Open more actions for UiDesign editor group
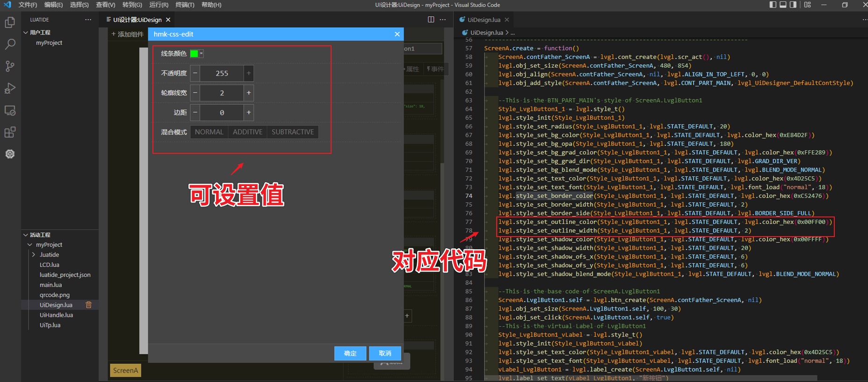The width and height of the screenshot is (868, 382). tap(443, 20)
